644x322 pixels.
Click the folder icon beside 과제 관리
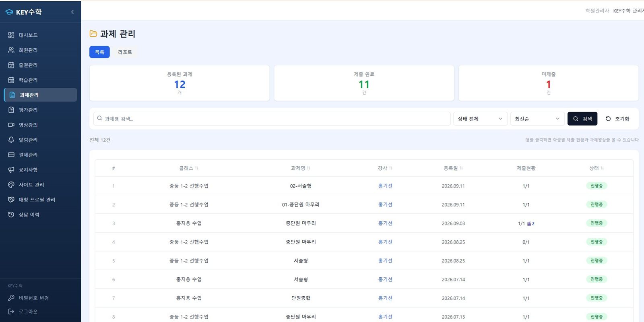pos(93,34)
